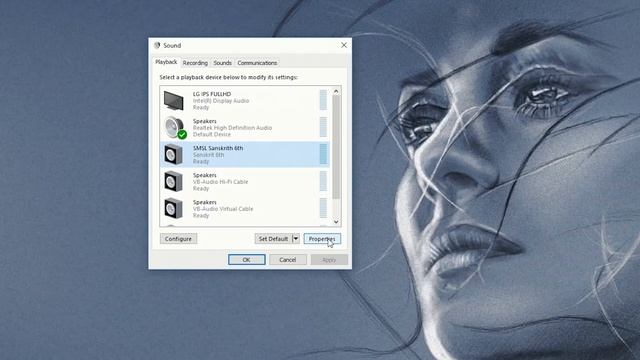This screenshot has width=640, height=360.
Task: Select the VB-Audio Virtual Cable text
Action: [223, 209]
